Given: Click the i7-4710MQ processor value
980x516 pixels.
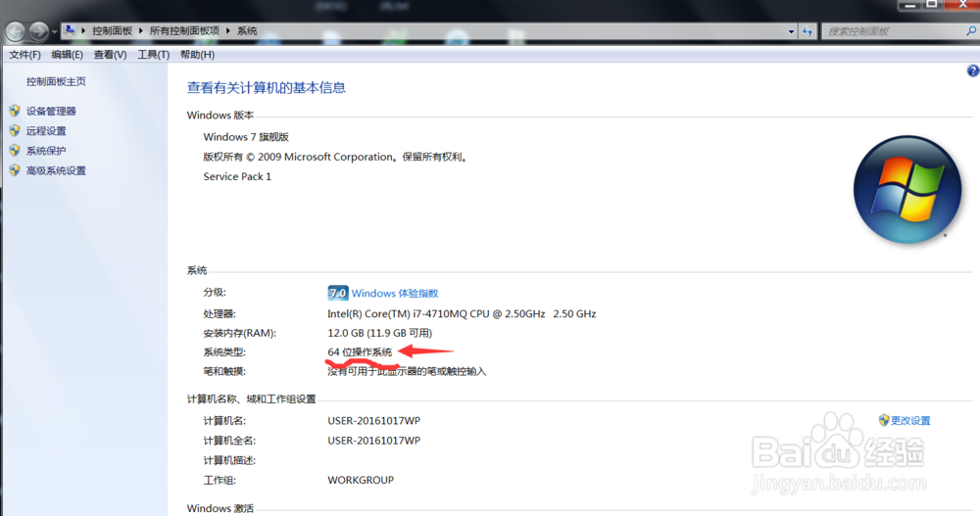Looking at the screenshot, I should [462, 314].
